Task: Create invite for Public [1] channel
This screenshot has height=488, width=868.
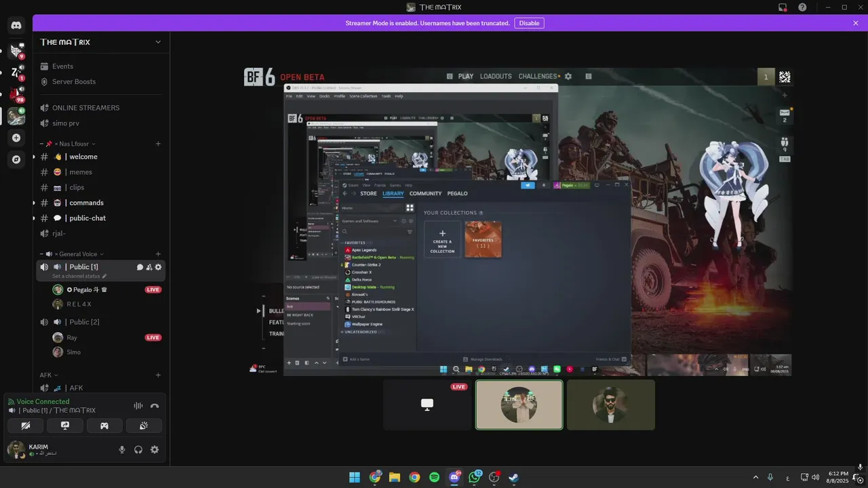Action: (149, 267)
